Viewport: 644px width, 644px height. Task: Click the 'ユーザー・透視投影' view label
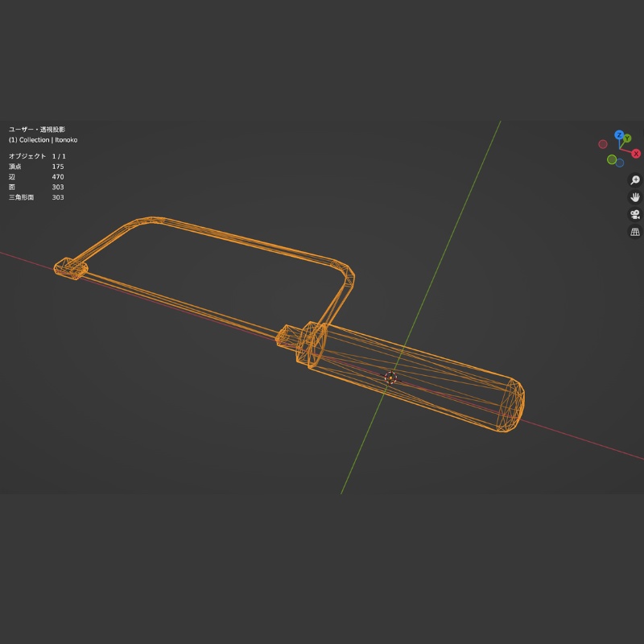click(37, 130)
